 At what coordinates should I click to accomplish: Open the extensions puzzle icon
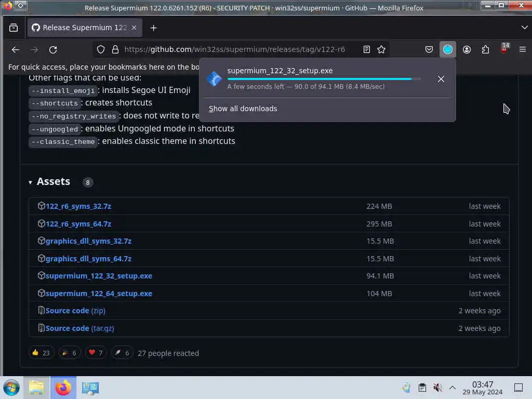[485, 49]
